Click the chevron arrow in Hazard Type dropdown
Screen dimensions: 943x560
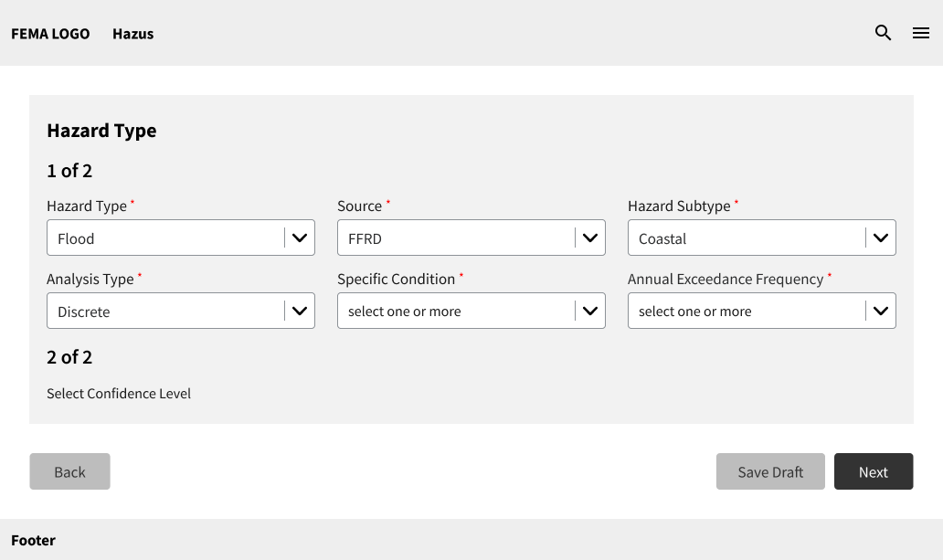(x=300, y=238)
